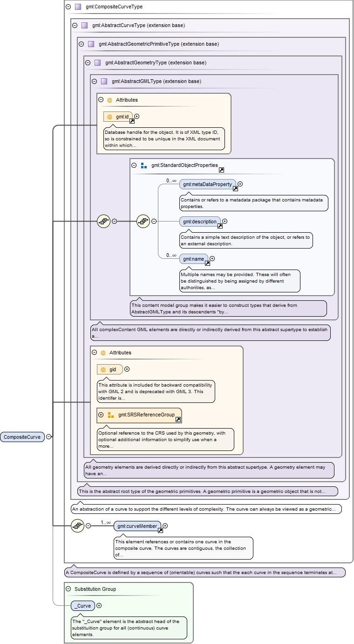Click the 'This element references or contains one curve' note

184,548
